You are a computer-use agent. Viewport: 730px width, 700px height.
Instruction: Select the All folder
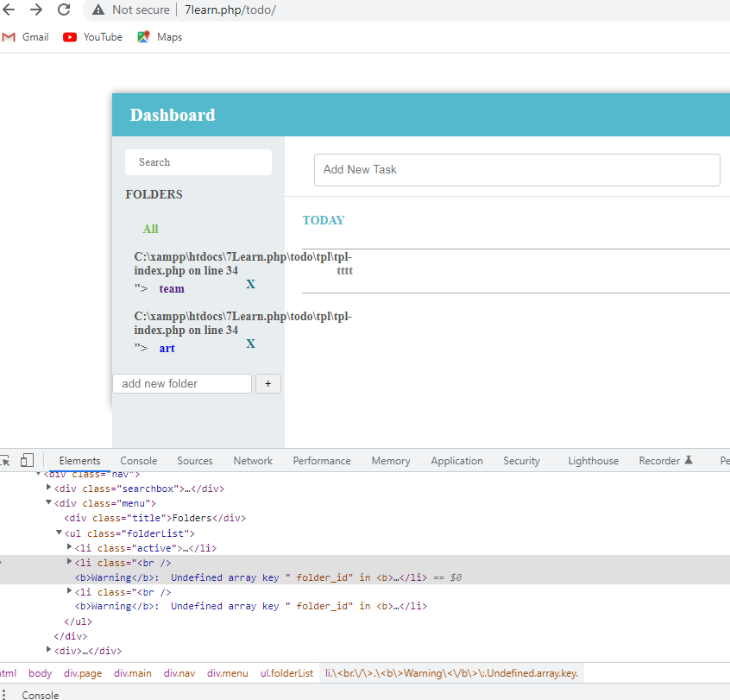click(150, 229)
